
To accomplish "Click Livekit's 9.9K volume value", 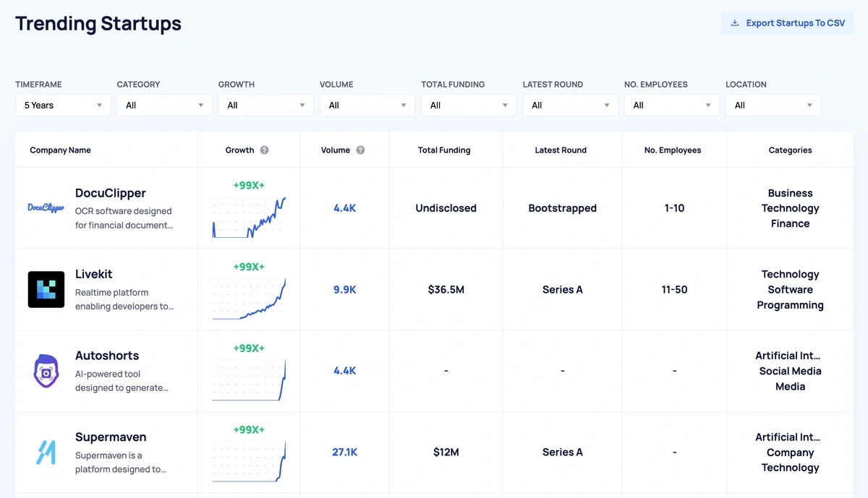I will (x=345, y=290).
